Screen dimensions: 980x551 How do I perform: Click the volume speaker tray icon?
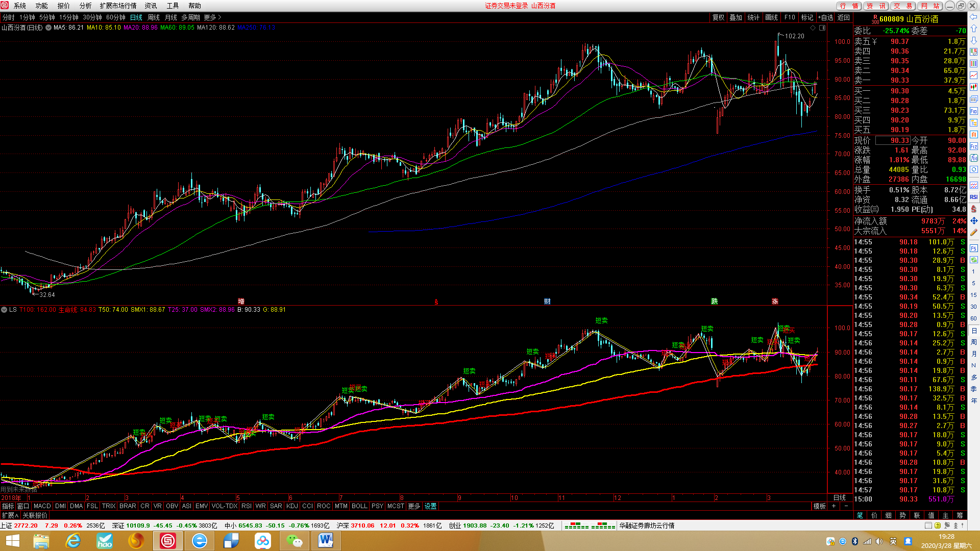(x=879, y=541)
